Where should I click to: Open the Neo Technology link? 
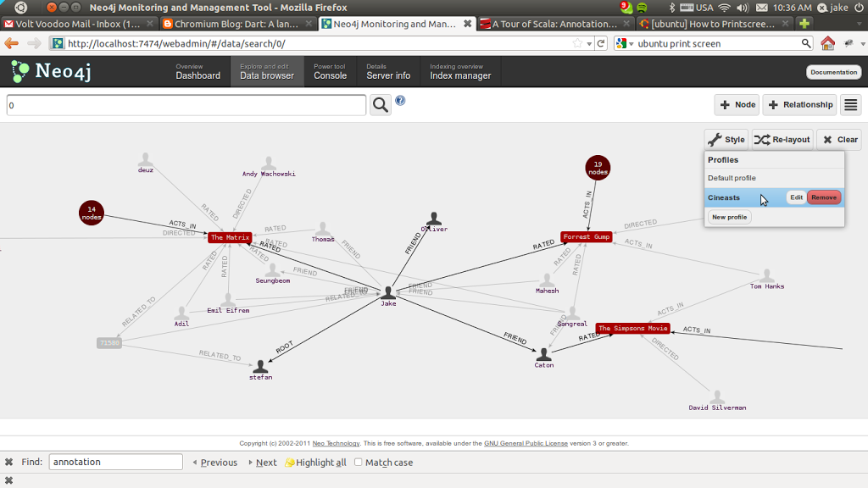tap(336, 443)
